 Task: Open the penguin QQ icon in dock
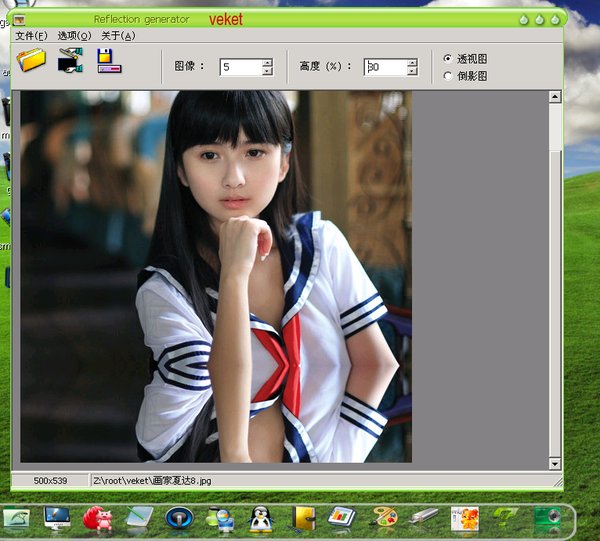(260, 518)
